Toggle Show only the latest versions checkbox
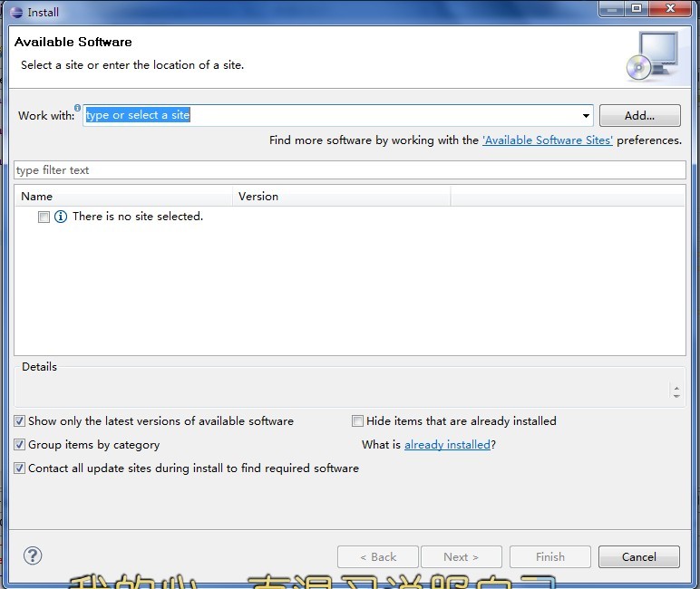Screen dimensions: 700x589 pyautogui.click(x=20, y=420)
